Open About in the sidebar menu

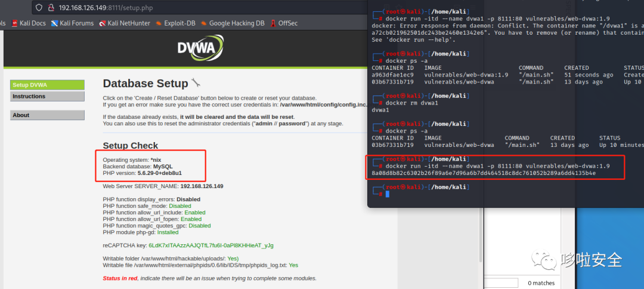click(x=47, y=115)
